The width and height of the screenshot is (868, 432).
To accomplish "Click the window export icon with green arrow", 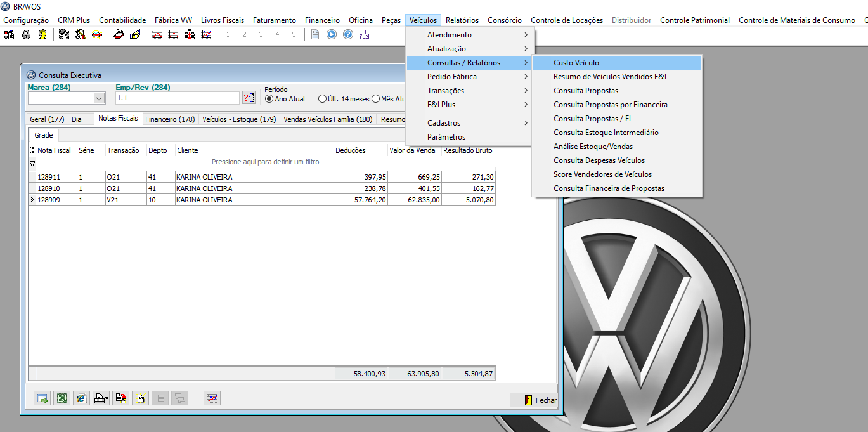I will (x=42, y=398).
